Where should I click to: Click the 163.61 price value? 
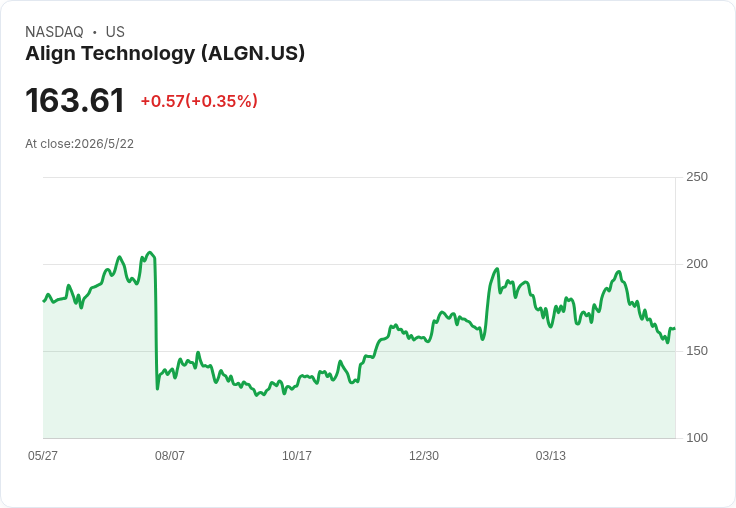click(75, 100)
